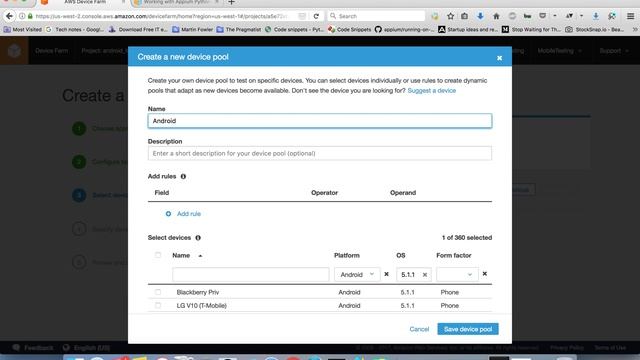Open the Tech notes Google bookmark

coord(75,29)
